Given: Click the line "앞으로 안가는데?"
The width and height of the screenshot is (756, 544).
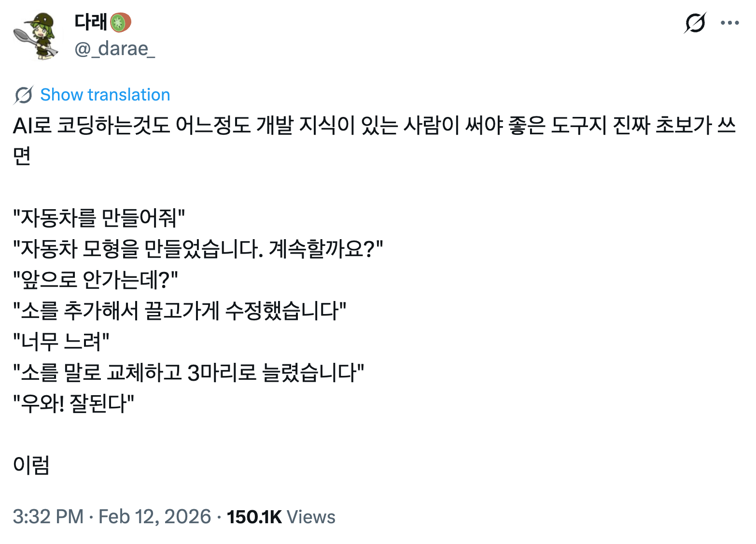Looking at the screenshot, I should coord(96,280).
